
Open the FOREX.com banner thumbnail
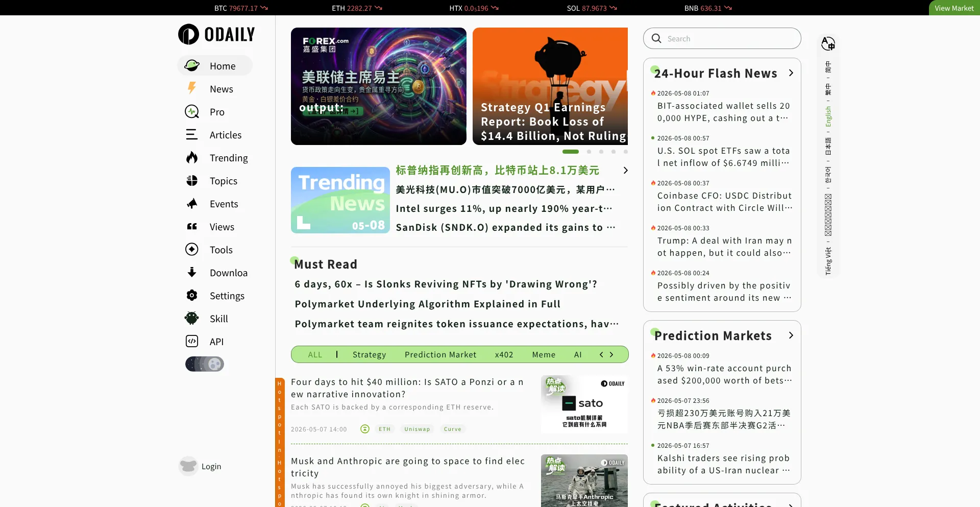(x=379, y=86)
